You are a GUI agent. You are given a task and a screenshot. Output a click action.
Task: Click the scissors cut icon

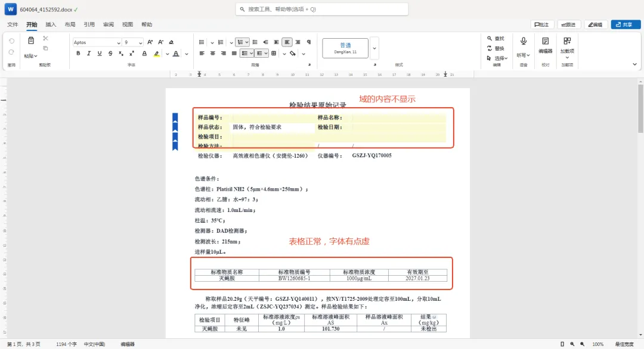pyautogui.click(x=45, y=38)
